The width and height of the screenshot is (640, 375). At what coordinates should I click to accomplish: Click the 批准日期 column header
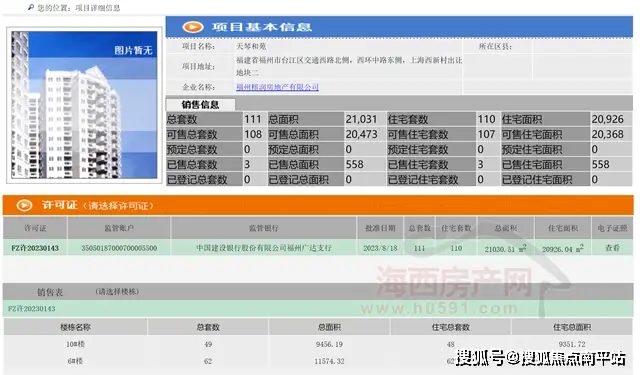[380, 228]
